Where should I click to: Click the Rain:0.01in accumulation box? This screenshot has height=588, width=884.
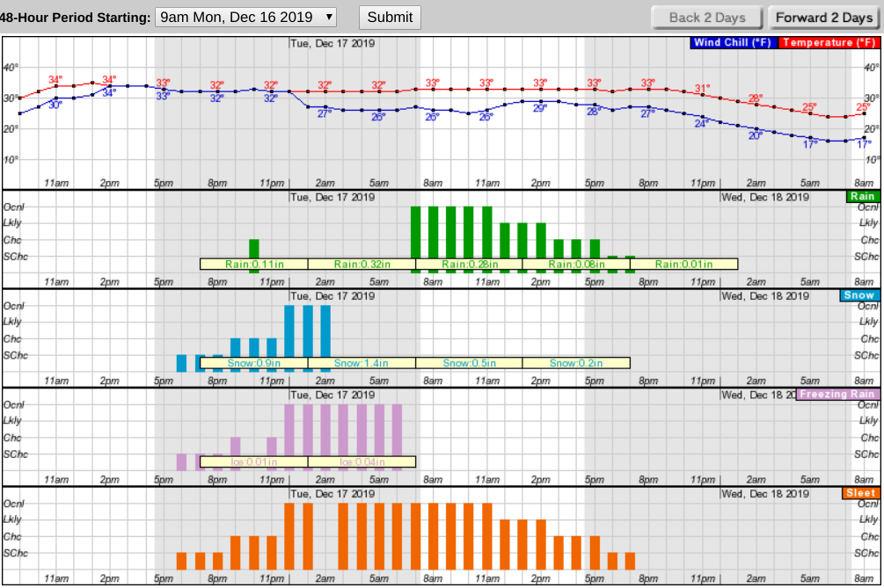(x=683, y=265)
